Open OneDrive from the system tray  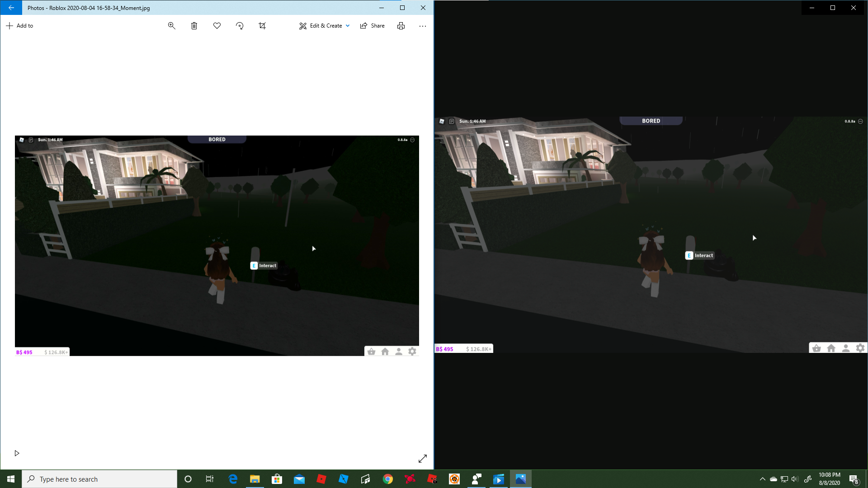[x=774, y=479]
